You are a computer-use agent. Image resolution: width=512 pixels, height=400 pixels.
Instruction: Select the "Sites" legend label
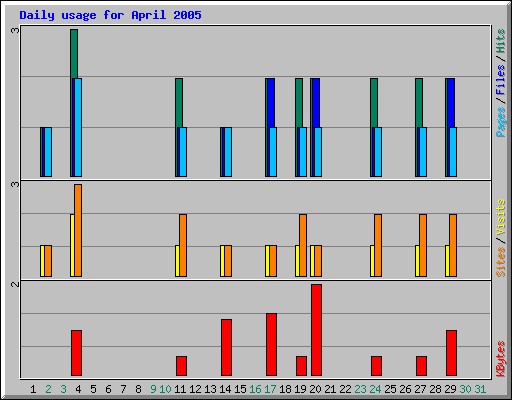click(501, 262)
